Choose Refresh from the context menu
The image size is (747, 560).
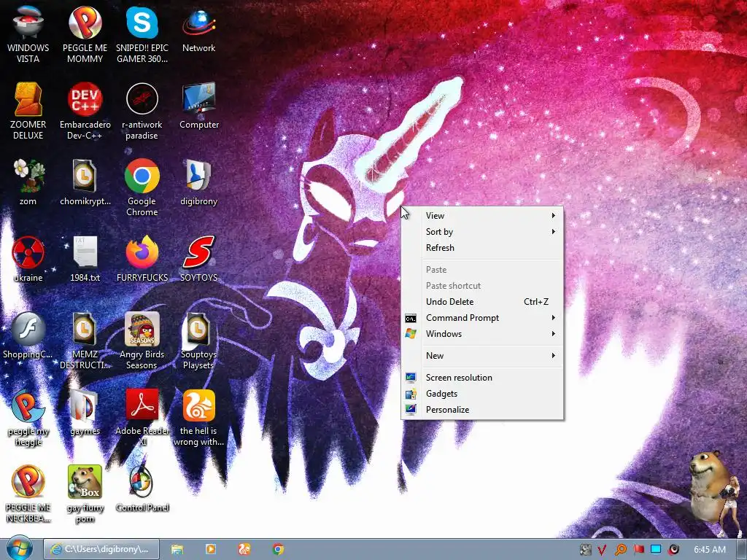[x=482, y=248]
